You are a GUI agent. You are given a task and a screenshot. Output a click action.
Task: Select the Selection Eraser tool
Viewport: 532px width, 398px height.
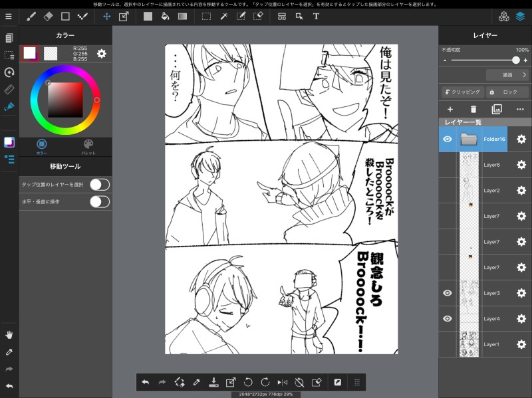tap(258, 16)
